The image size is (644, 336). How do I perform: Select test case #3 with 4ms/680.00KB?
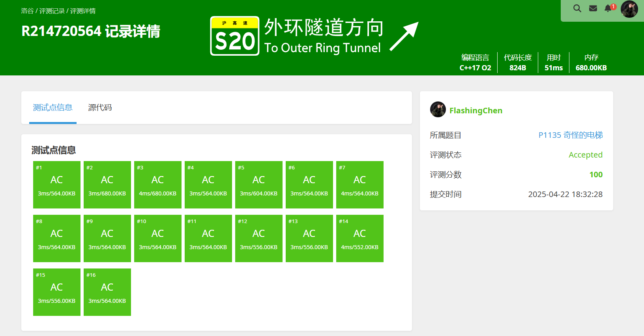(x=158, y=185)
